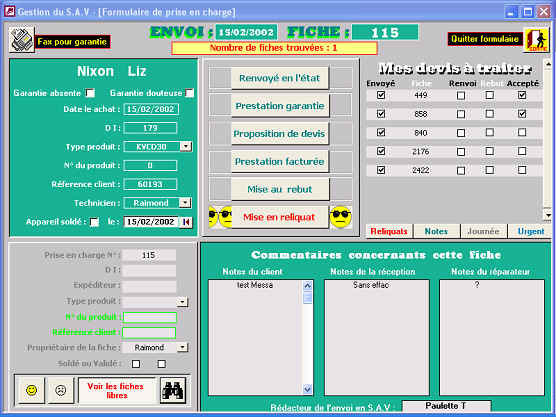Select the Urgent tab
The height and width of the screenshot is (417, 556).
530,231
